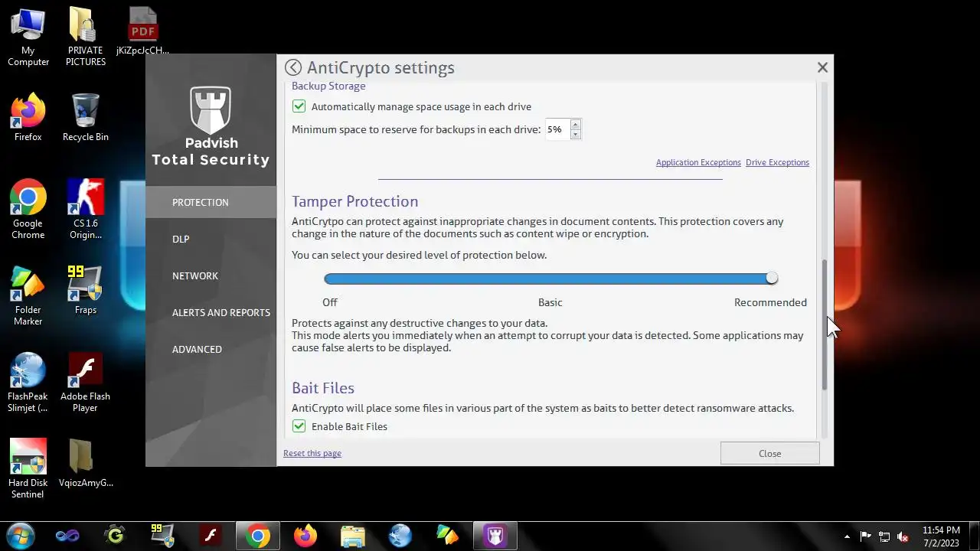Open the Folder Marker desktop icon
980x551 pixels.
click(x=28, y=295)
